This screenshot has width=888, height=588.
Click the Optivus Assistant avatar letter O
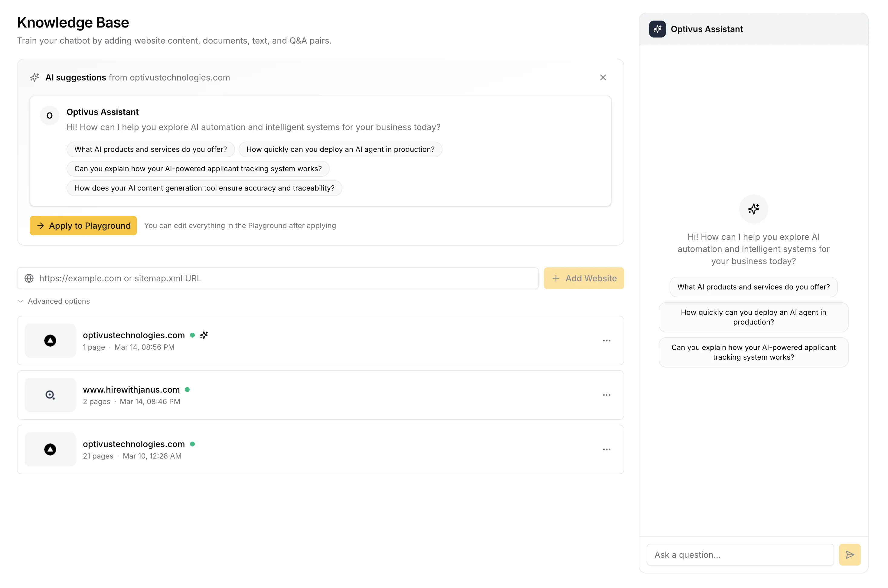[x=50, y=116]
